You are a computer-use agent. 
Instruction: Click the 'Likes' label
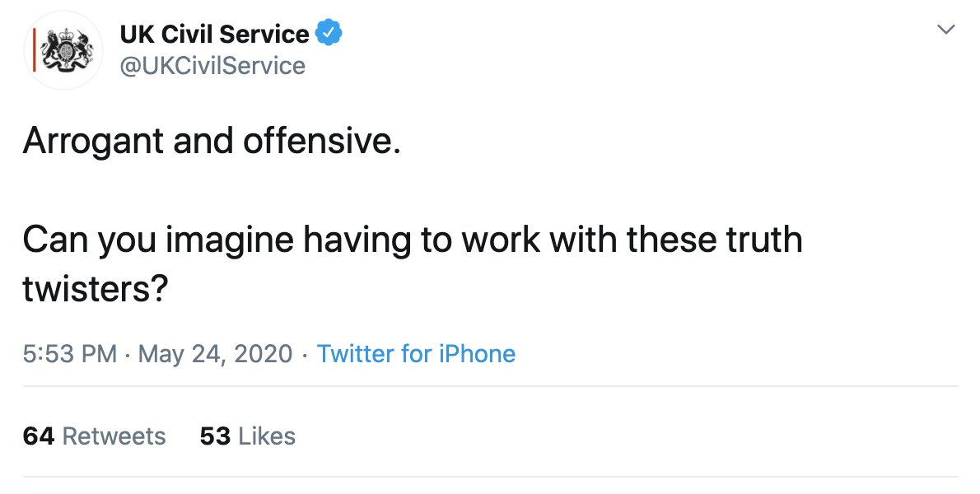coord(267,436)
